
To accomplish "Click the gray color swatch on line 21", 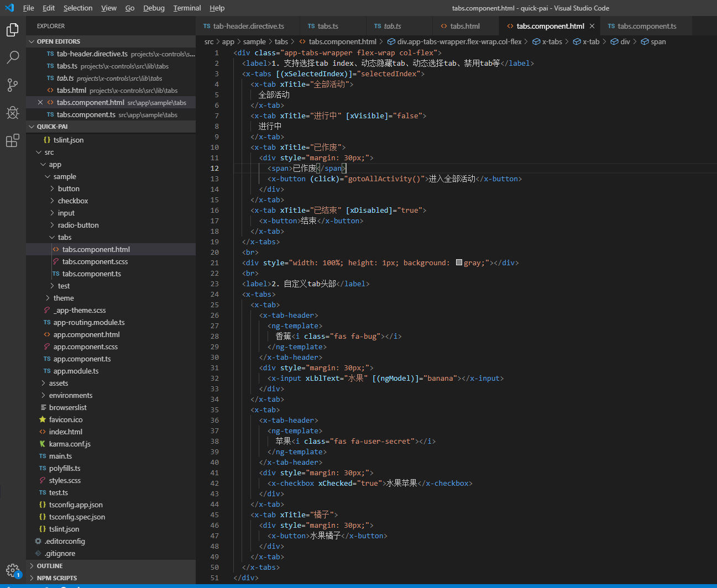I will tap(459, 262).
